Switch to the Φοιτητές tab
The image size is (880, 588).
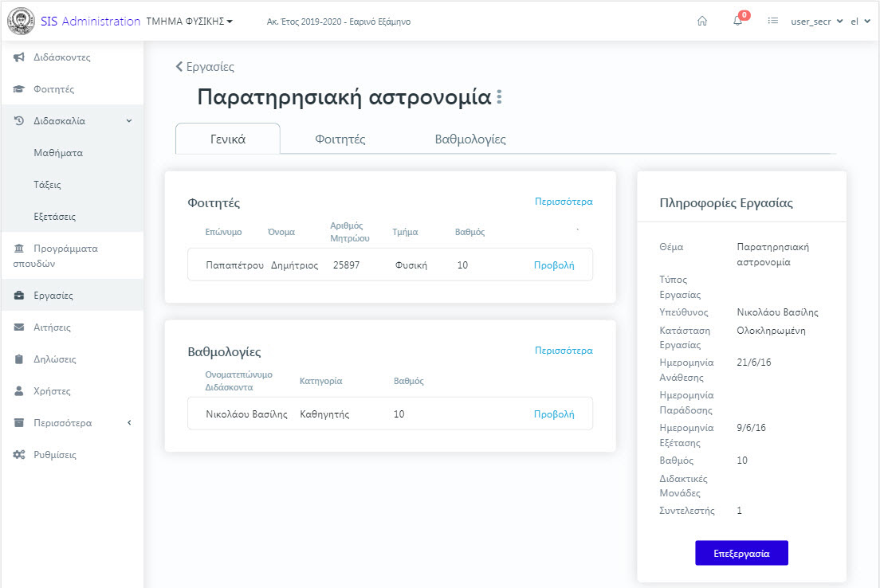pos(340,139)
